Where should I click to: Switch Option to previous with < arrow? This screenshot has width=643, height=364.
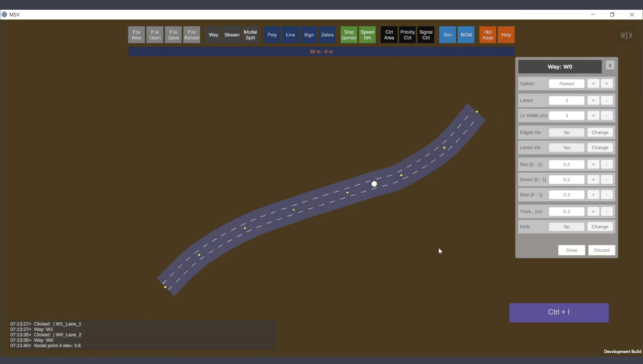(593, 84)
